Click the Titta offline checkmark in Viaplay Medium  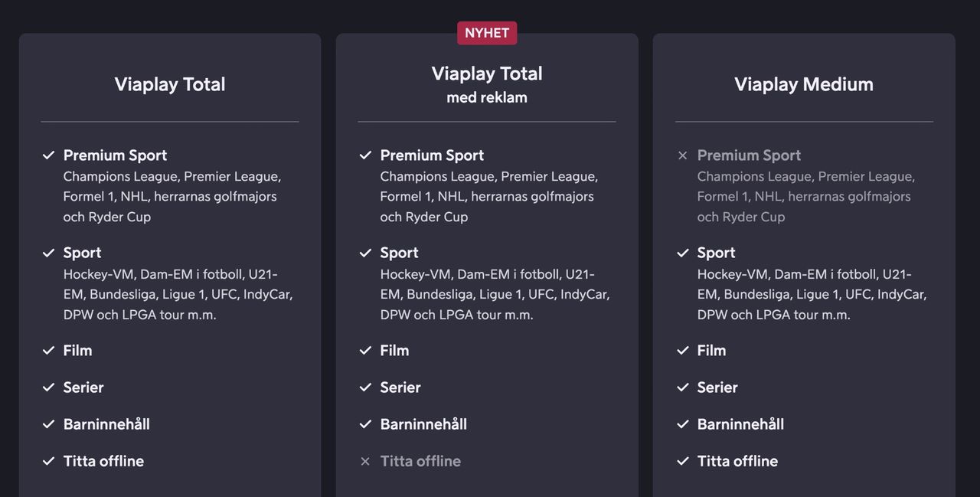683,461
